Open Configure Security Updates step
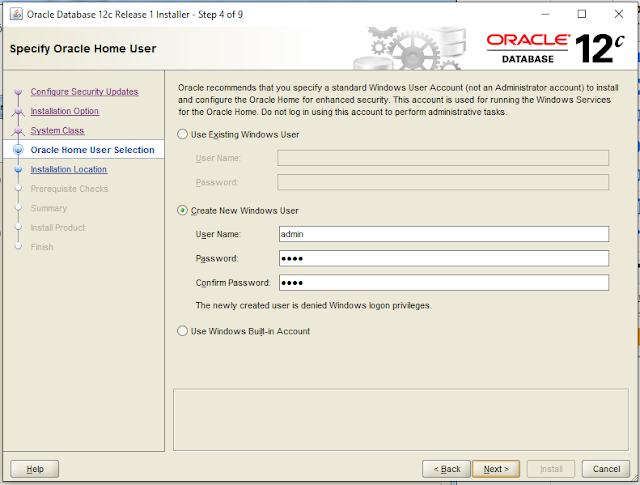The image size is (640, 485). point(84,91)
